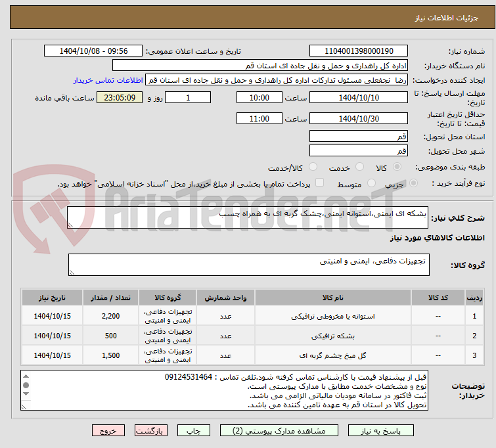Click the buyer notes scroll-down arrow
Image resolution: width=496 pixels, height=448 pixels.
tap(26, 394)
